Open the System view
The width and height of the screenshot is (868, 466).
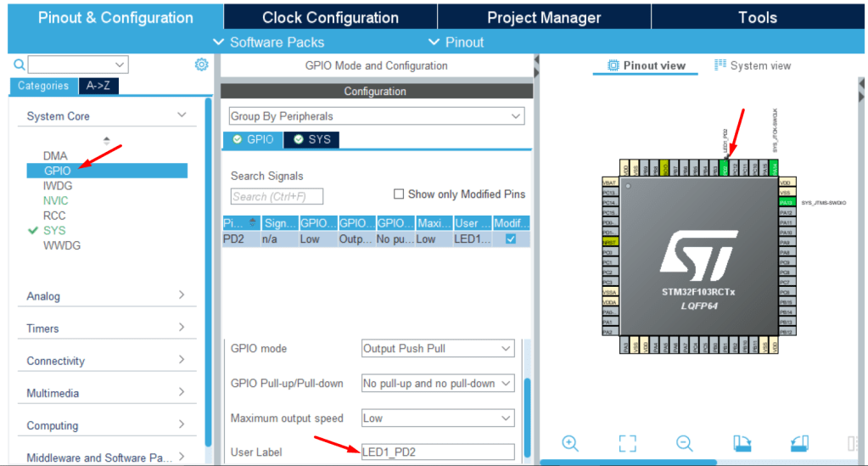753,65
